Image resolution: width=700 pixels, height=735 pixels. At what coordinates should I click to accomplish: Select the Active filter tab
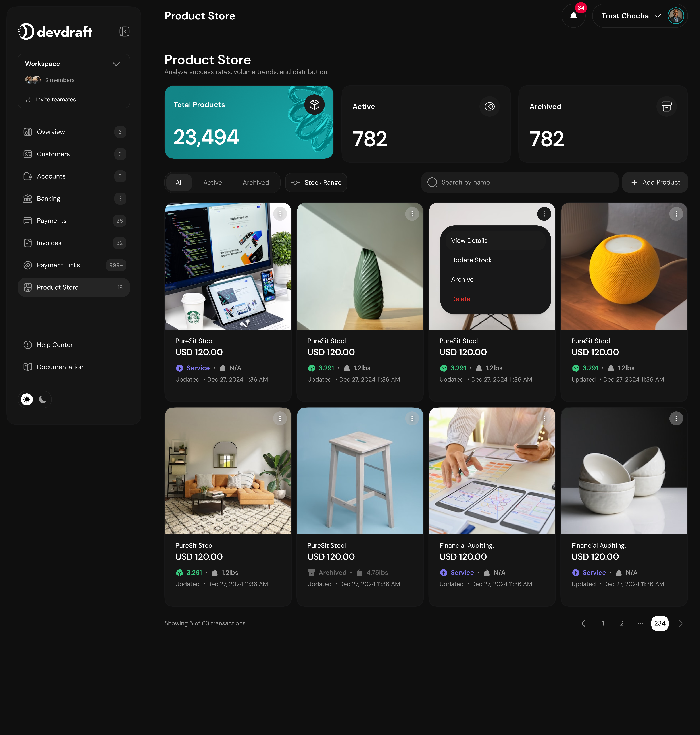pyautogui.click(x=212, y=183)
